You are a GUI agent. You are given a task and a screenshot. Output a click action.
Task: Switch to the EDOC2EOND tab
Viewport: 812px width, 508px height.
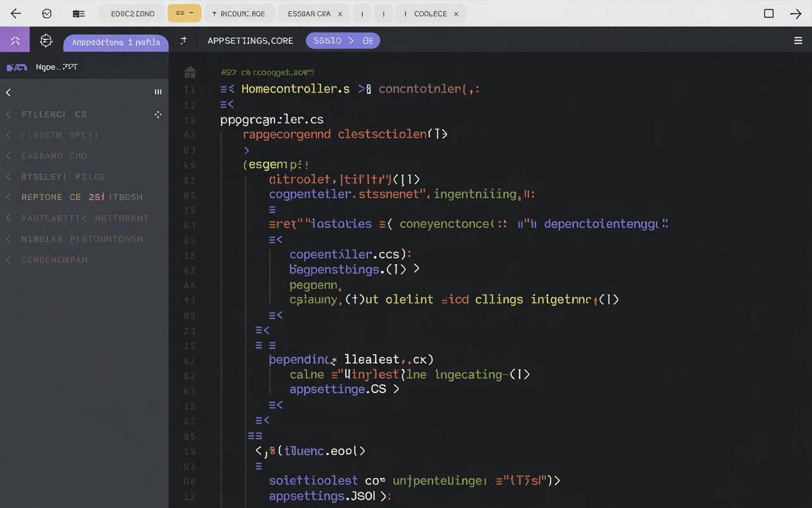point(132,13)
